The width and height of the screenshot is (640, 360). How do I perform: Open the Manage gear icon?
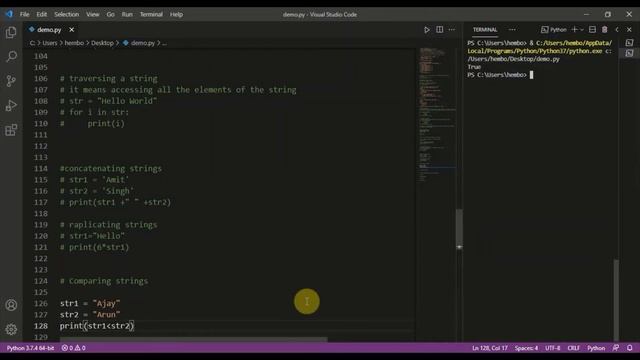click(11, 329)
